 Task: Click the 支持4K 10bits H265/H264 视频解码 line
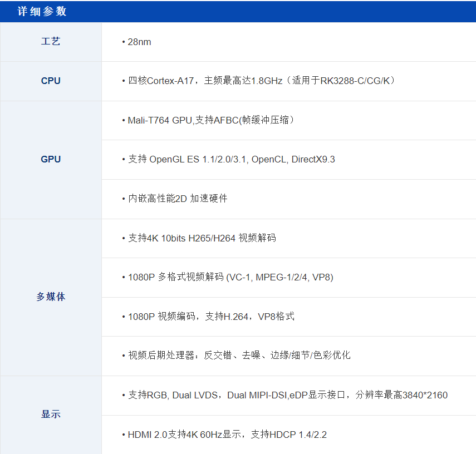tap(202, 238)
